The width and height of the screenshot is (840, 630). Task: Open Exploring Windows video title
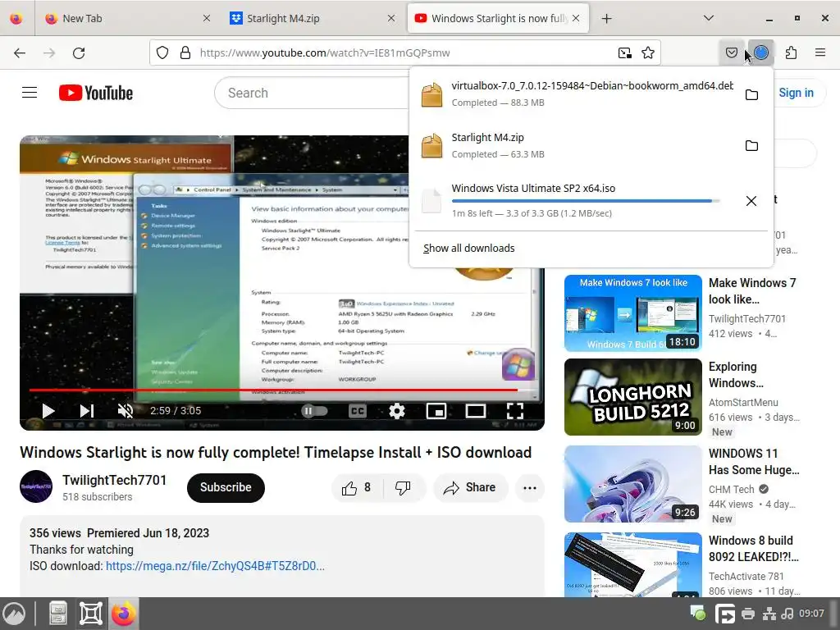pos(736,374)
